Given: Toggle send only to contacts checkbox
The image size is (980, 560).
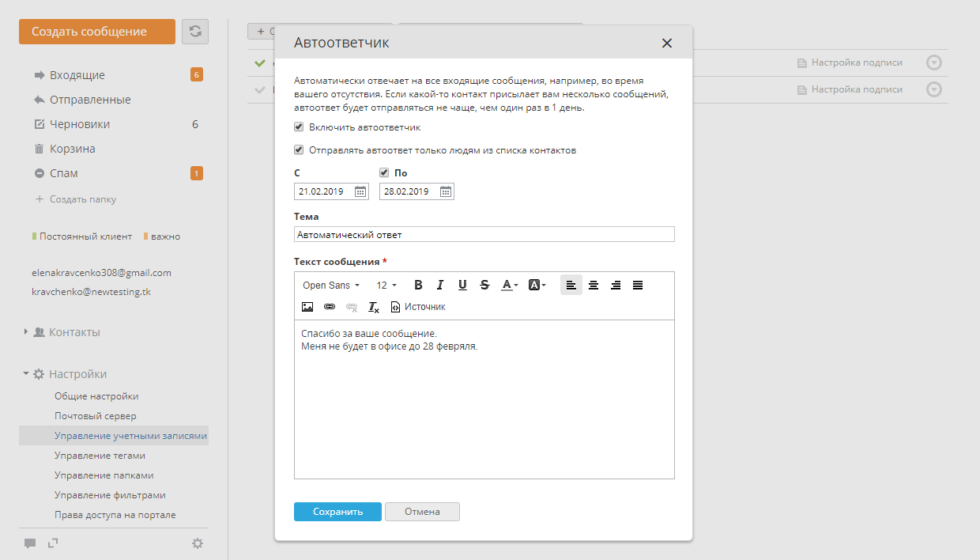Looking at the screenshot, I should (299, 149).
